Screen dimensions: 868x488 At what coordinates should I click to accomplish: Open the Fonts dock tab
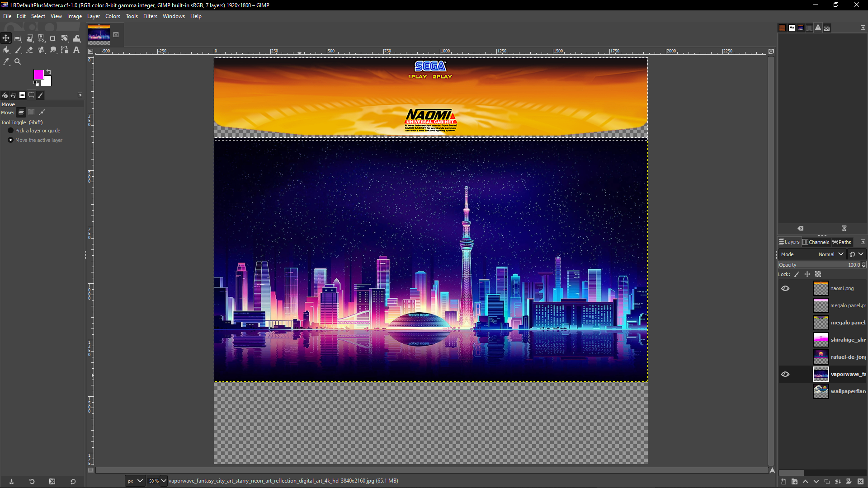click(x=792, y=28)
